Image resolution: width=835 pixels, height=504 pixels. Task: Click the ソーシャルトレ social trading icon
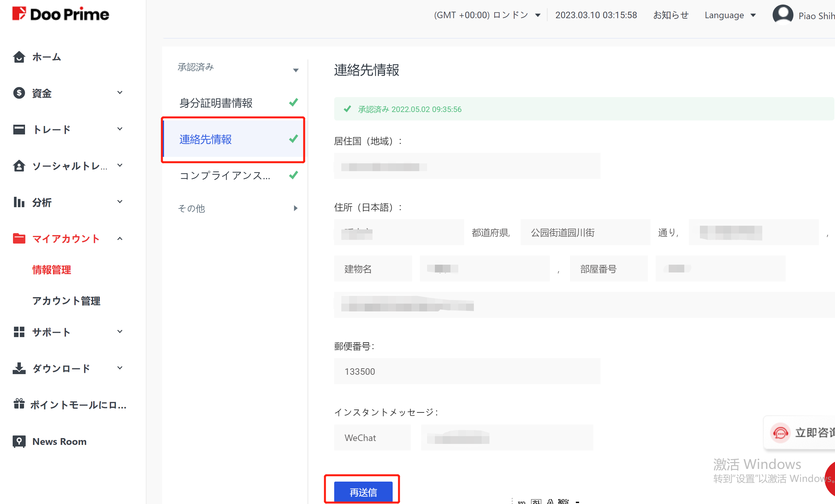19,166
